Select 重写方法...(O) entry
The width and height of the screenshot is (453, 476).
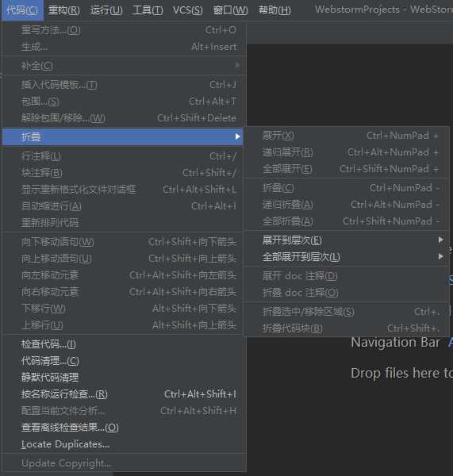[x=123, y=30]
